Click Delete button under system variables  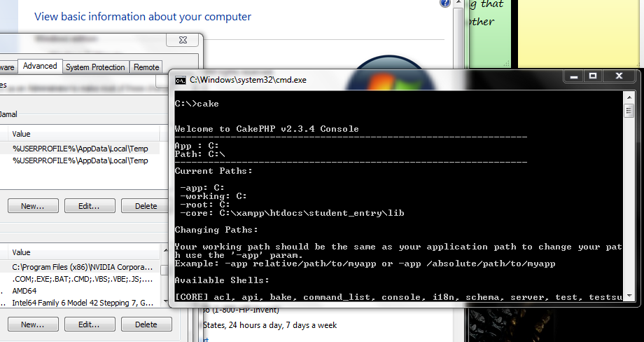[146, 324]
